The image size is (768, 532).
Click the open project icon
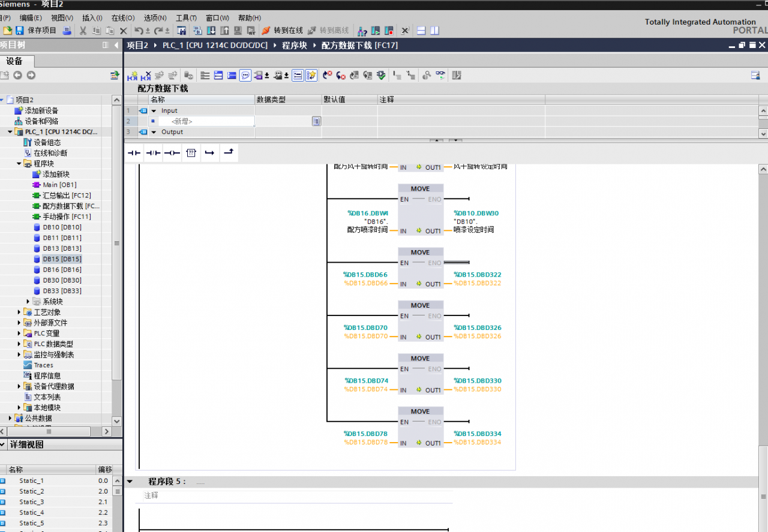pos(7,31)
